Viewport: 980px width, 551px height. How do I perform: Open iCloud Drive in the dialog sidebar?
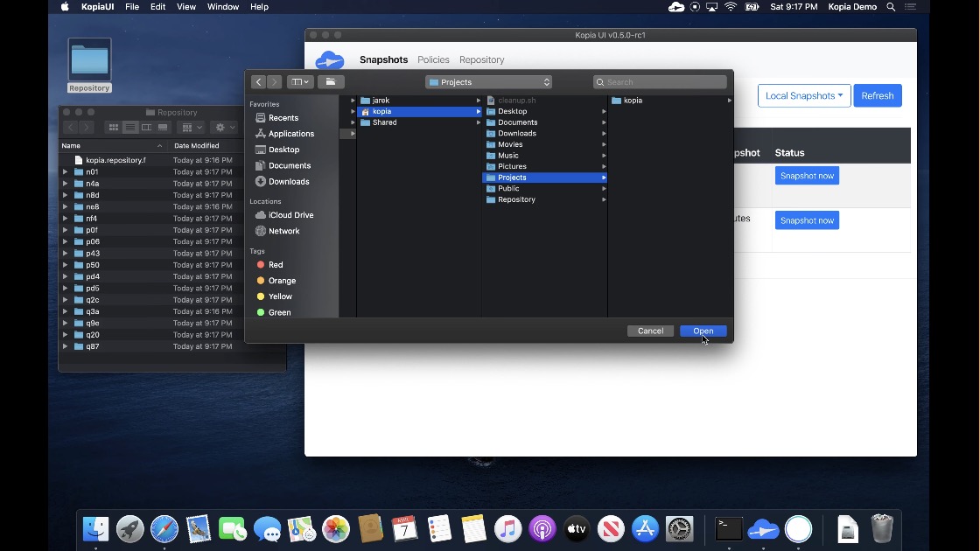pos(290,214)
